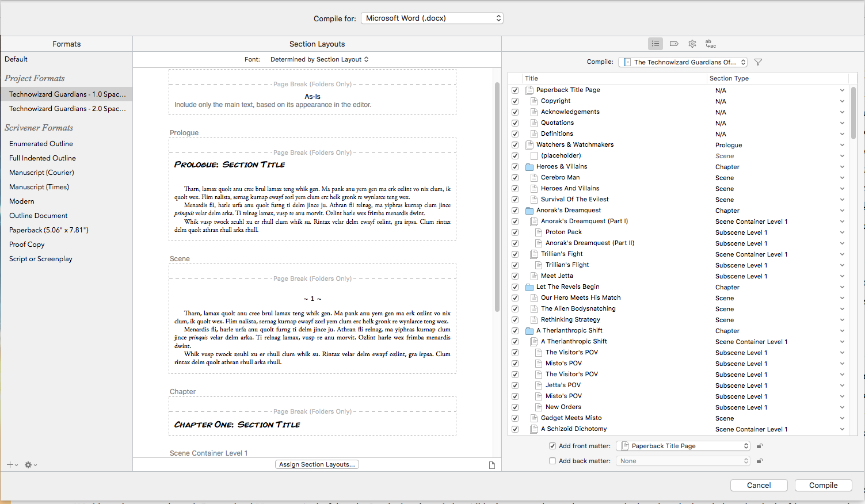Open the replacements (ab/ac) tab

pos(711,44)
